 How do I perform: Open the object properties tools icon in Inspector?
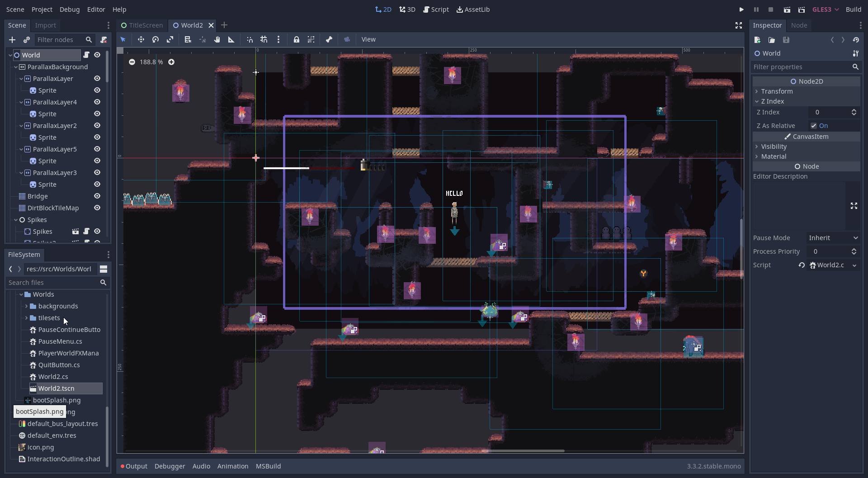click(856, 53)
